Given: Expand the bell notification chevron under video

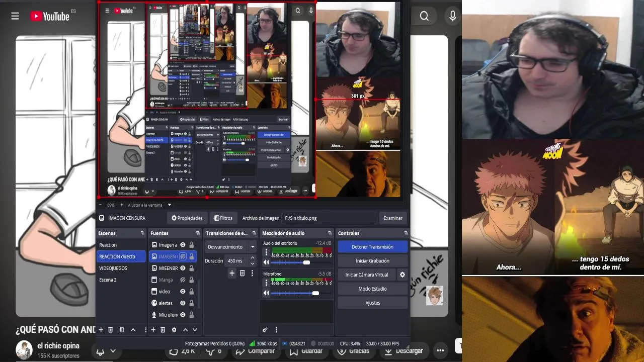Looking at the screenshot, I should [113, 351].
